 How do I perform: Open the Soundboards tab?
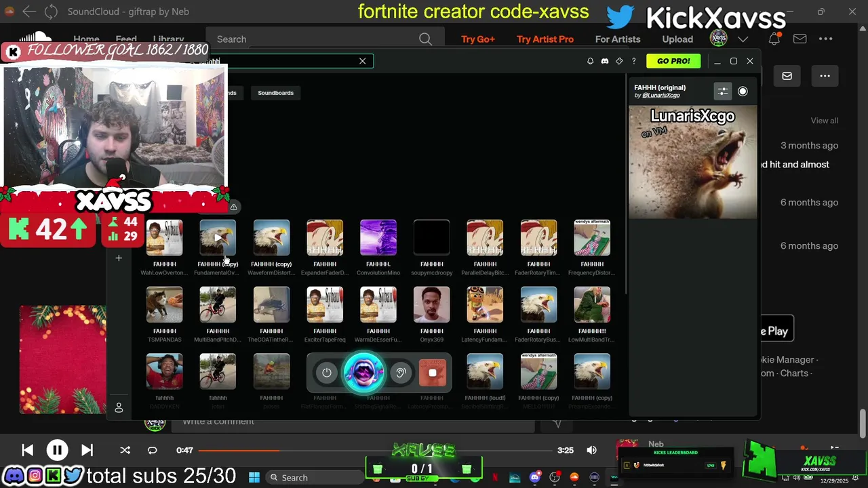pyautogui.click(x=275, y=93)
